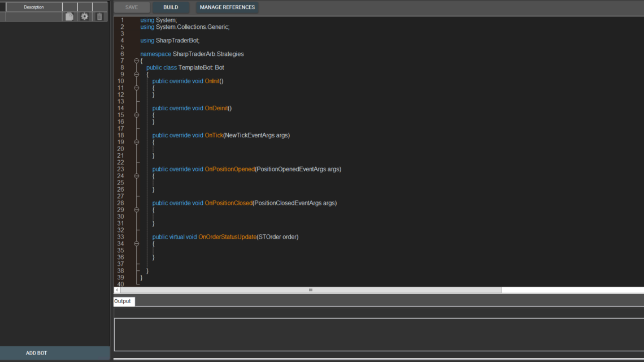Open MANAGE REFERENCES dialog
Screen dimensions: 644x362
tap(227, 7)
